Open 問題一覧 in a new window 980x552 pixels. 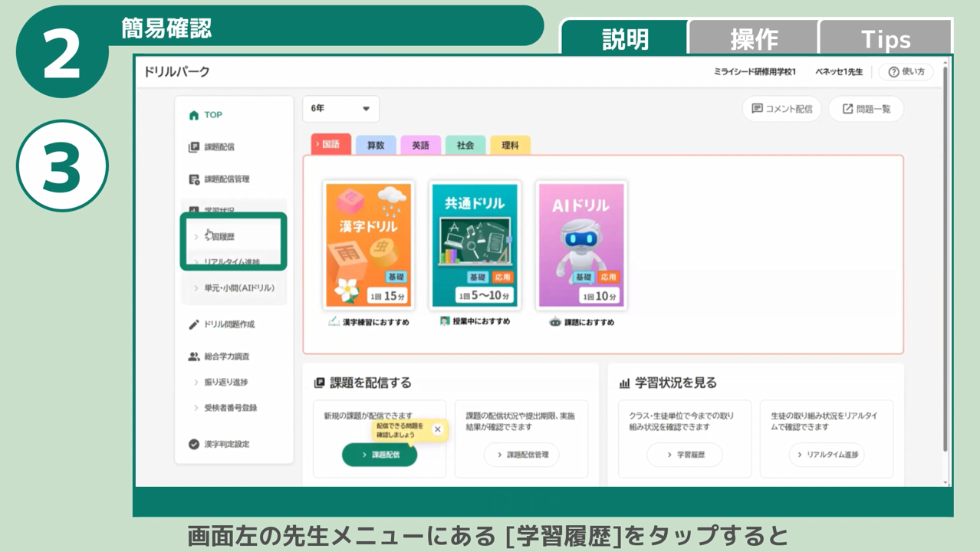(867, 109)
